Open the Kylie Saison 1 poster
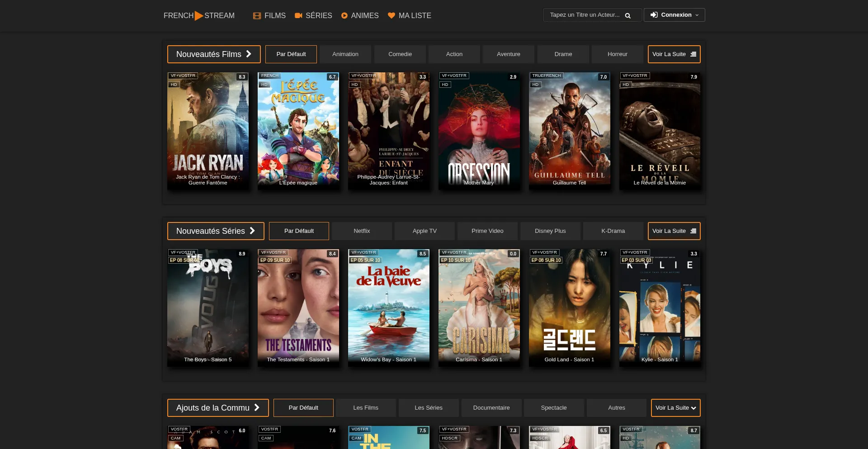 coord(660,308)
